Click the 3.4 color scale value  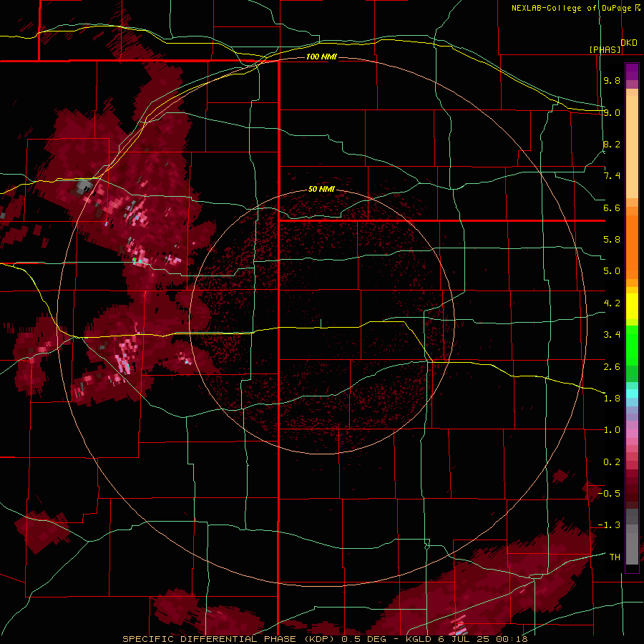[612, 335]
